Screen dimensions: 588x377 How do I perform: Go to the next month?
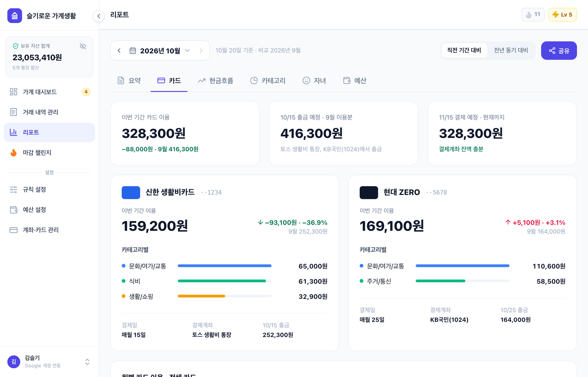click(201, 50)
